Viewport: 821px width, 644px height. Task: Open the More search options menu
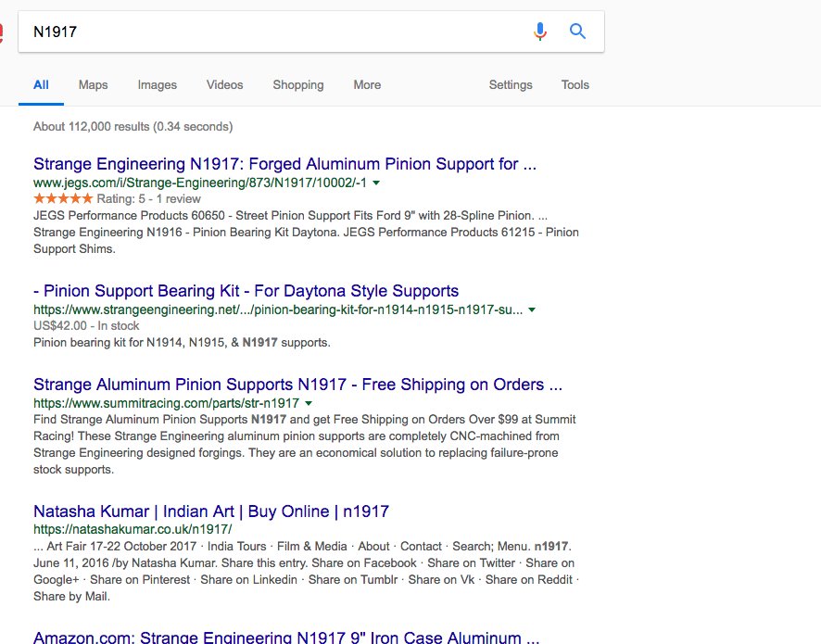point(367,85)
